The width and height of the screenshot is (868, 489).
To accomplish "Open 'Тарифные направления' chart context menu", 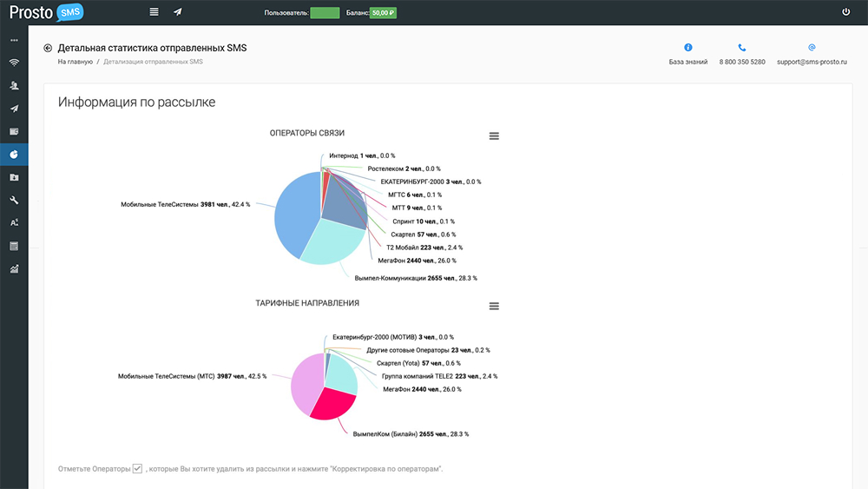I will click(494, 307).
